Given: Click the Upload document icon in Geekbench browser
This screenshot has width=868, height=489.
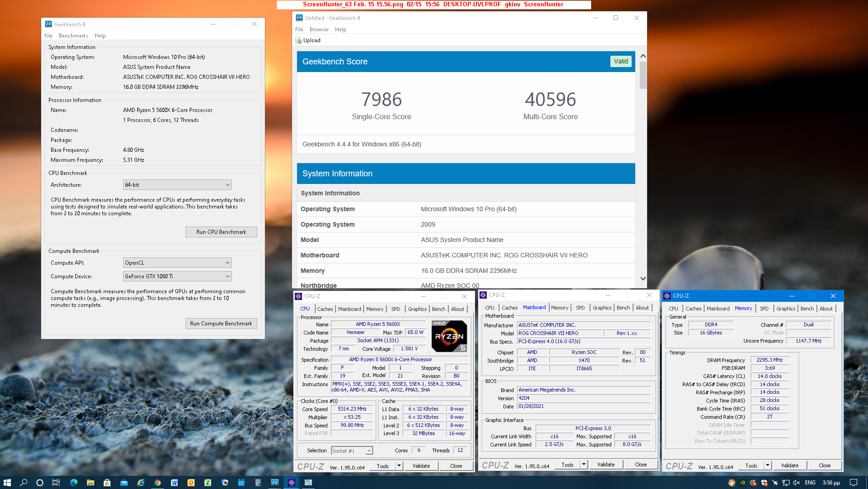Looking at the screenshot, I should point(298,40).
